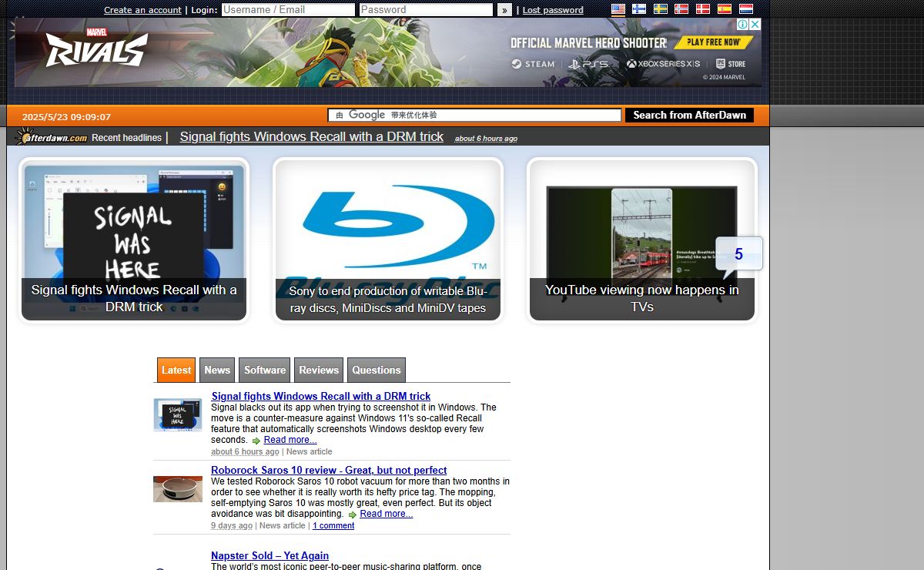Click the "9 days ago" timestamp
This screenshot has height=570, width=924.
tap(232, 525)
